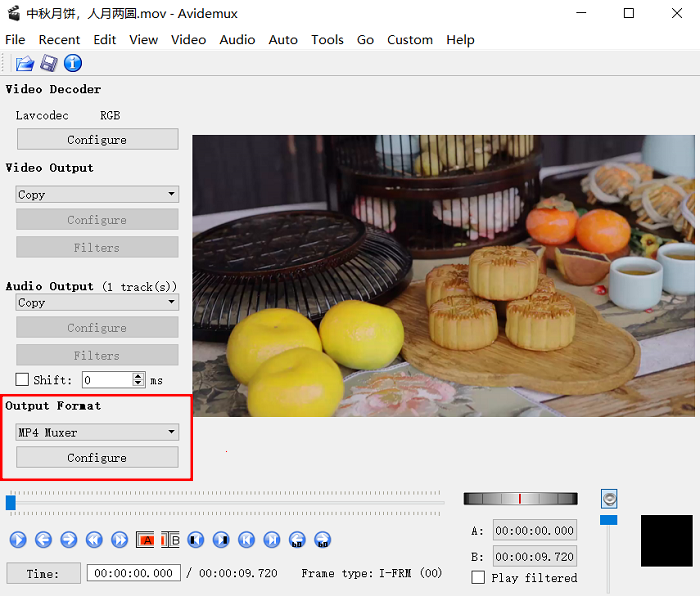Open the Video Output codec dropdown
The image size is (700, 596).
coord(97,194)
